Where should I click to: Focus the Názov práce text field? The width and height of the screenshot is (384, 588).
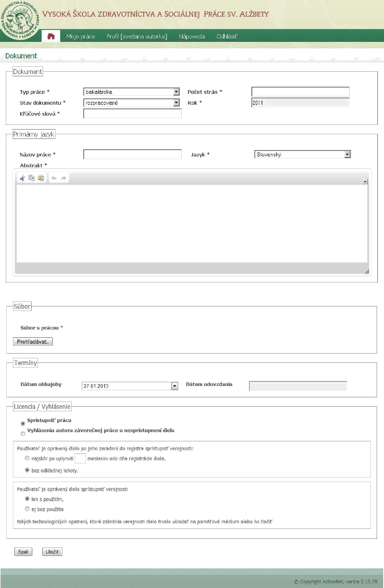coord(132,154)
